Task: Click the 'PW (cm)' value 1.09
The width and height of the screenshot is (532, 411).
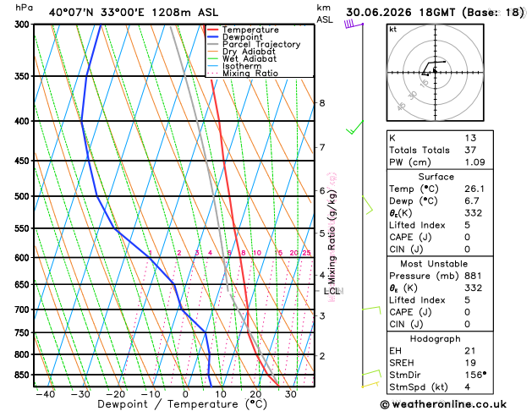Action: [x=474, y=162]
